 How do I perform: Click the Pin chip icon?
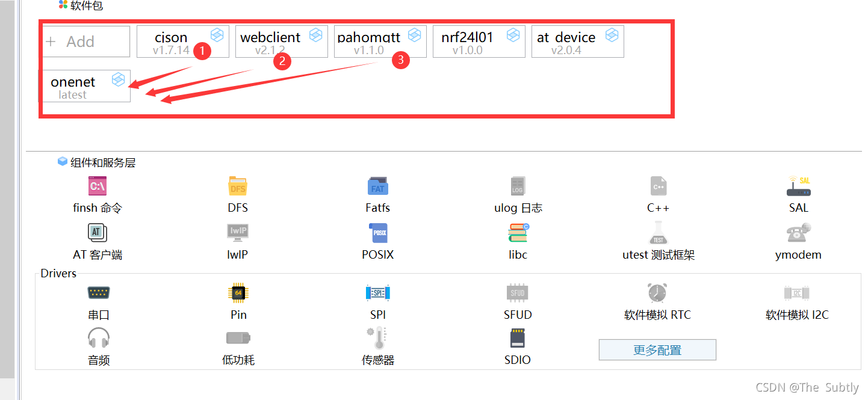238,293
